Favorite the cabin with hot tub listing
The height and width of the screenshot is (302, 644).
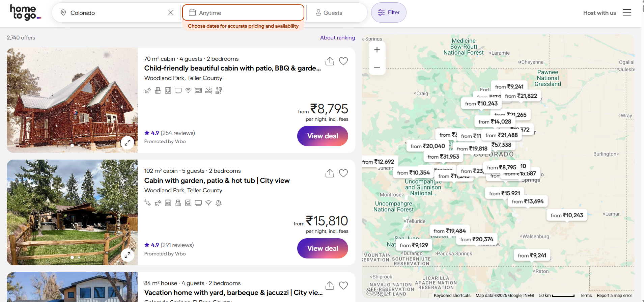(x=343, y=173)
